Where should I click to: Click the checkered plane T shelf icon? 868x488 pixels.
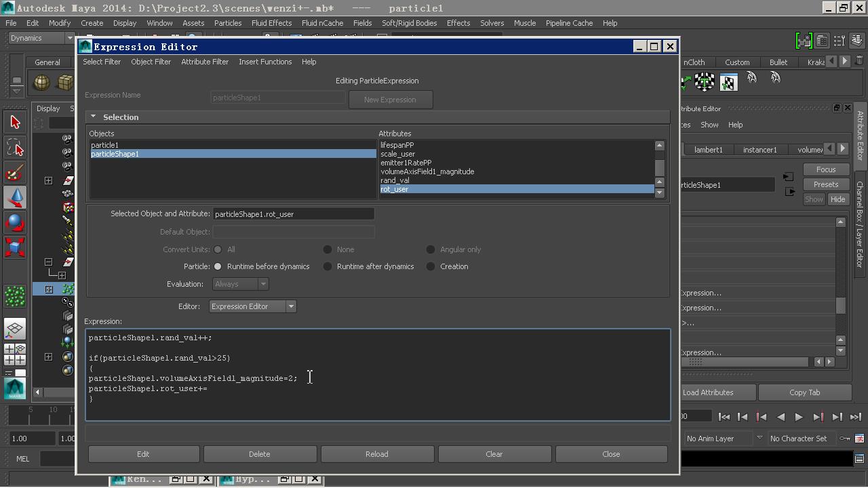[728, 82]
